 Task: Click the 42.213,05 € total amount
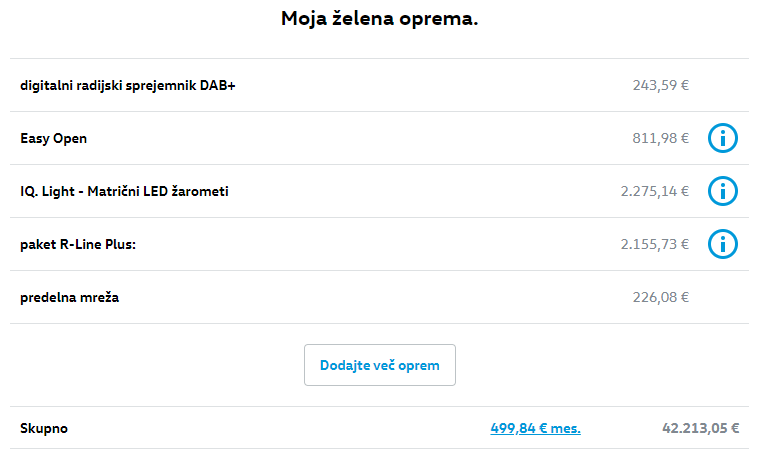[x=700, y=428]
